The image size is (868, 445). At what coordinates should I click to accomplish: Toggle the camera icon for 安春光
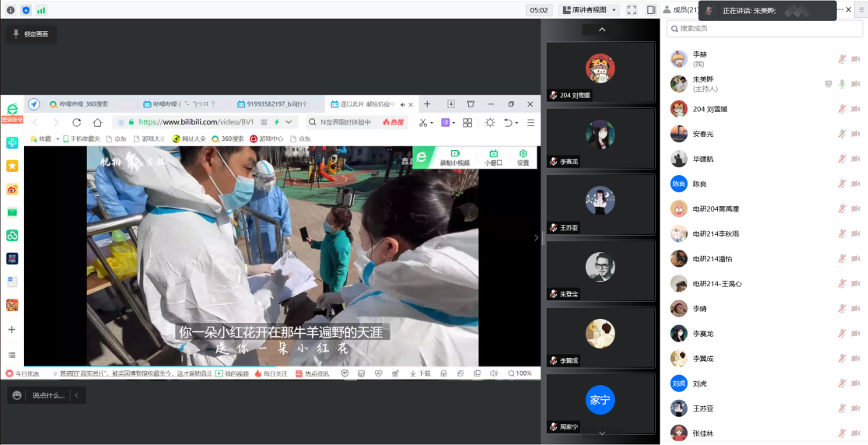856,134
